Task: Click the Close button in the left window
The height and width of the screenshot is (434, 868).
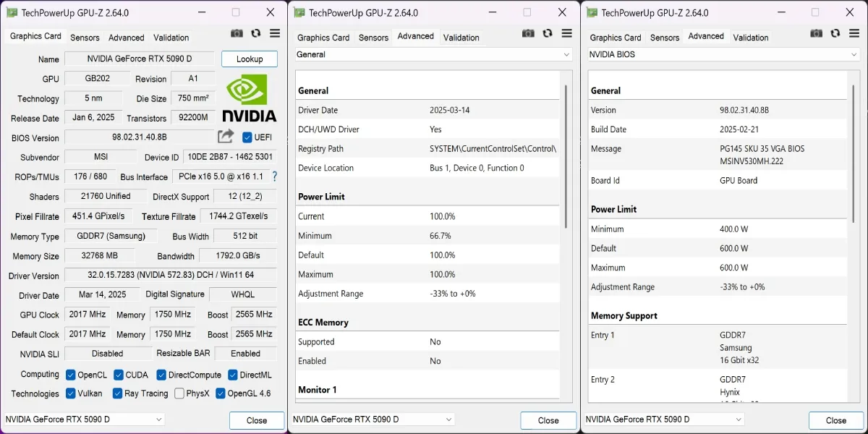Action: (x=257, y=420)
